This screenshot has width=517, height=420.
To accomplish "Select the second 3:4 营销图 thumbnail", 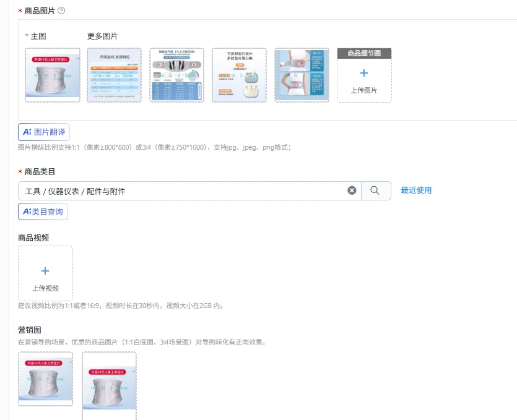I will point(109,386).
